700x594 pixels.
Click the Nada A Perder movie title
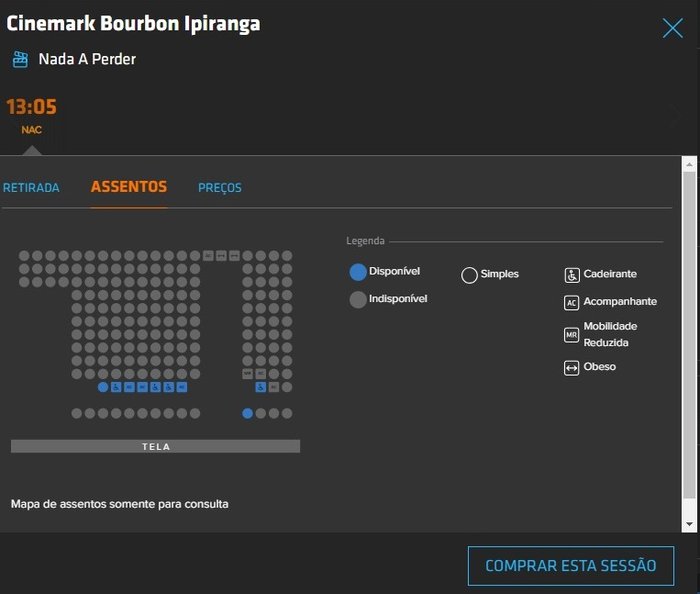pyautogui.click(x=87, y=59)
